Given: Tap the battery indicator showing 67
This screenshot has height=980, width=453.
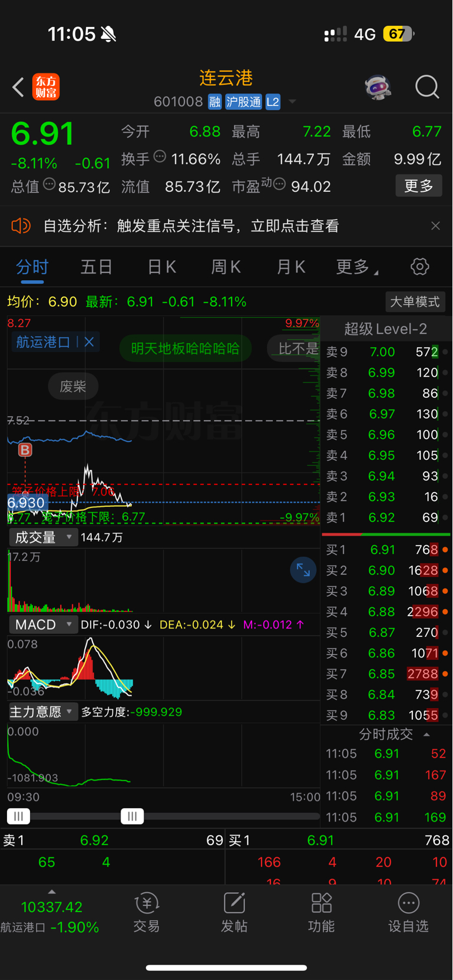Looking at the screenshot, I should click(x=399, y=34).
